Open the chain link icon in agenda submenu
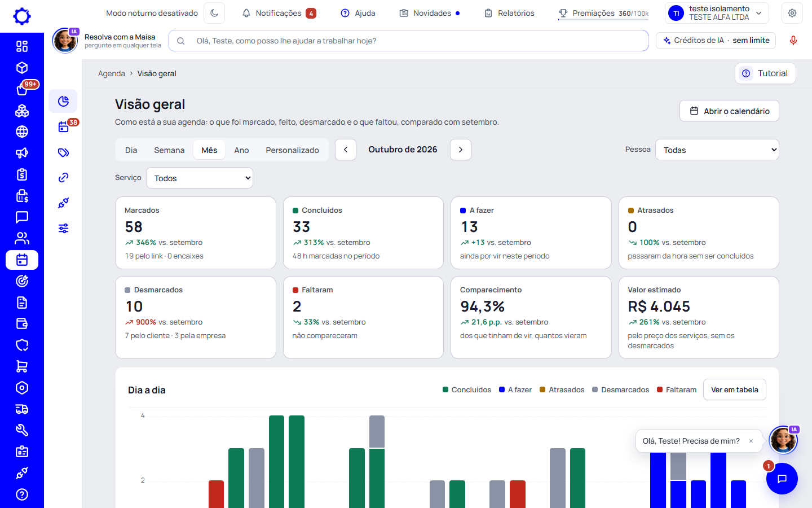 pyautogui.click(x=63, y=178)
